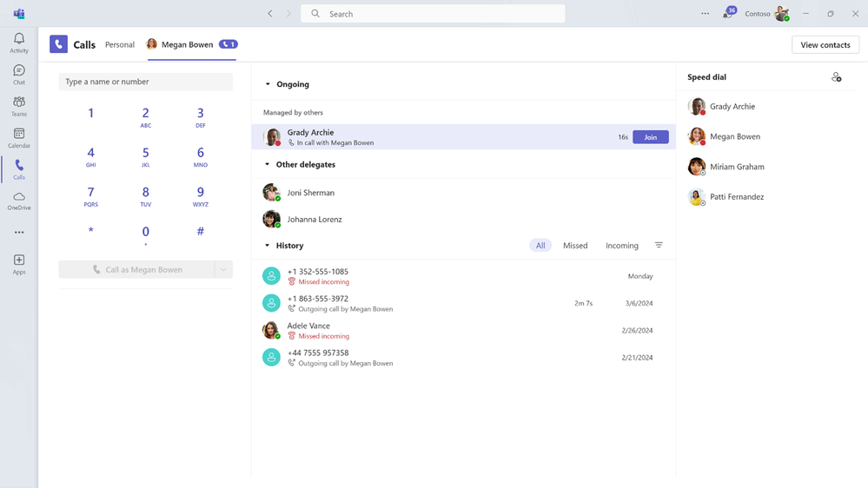The height and width of the screenshot is (488, 868).
Task: Click the View contacts button
Action: [x=825, y=45]
